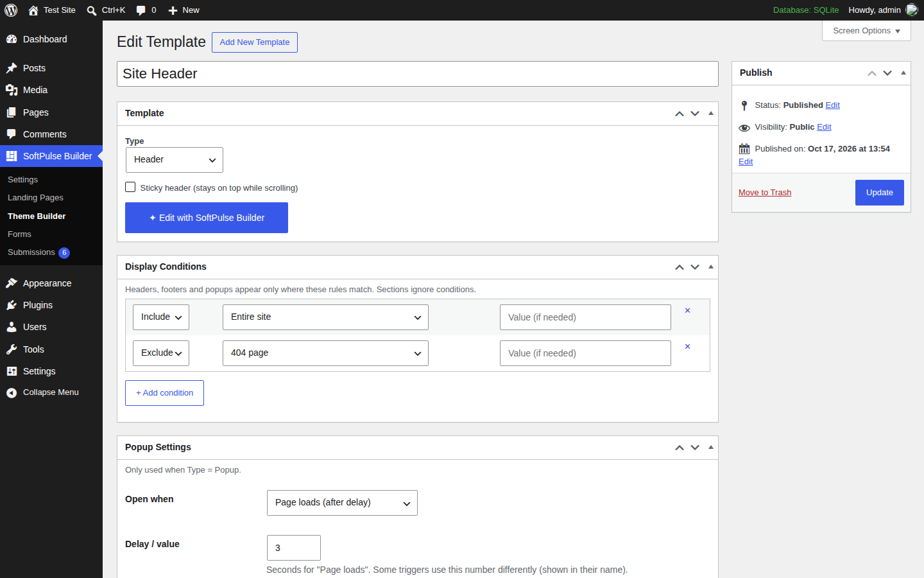
Task: Edit the published date link
Action: 746,162
